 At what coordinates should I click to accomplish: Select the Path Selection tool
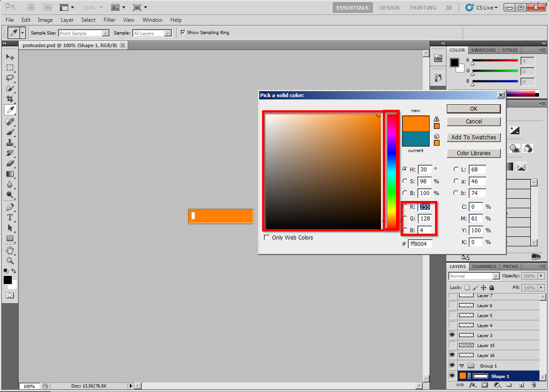[x=10, y=228]
